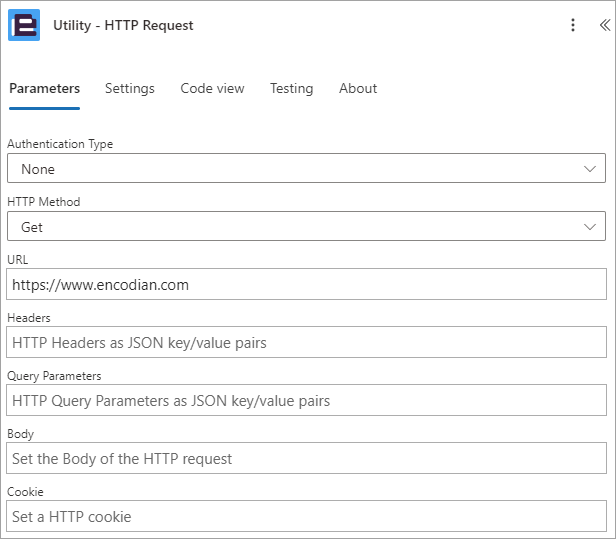Click the HTTP Method label

pos(44,202)
